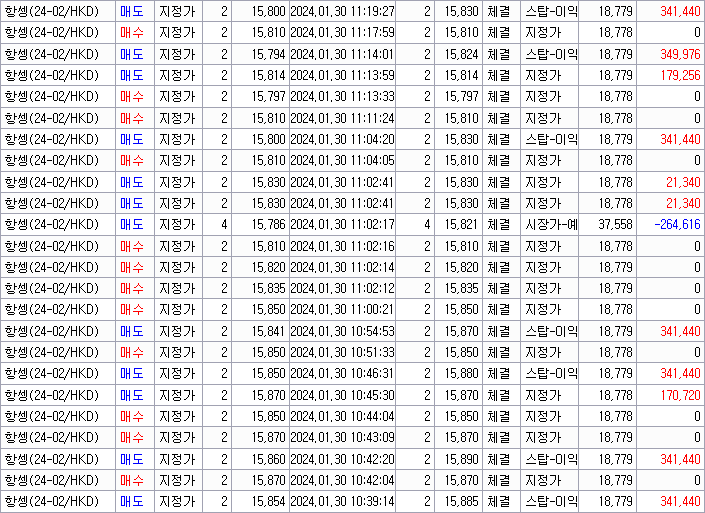Select 18,779 fee in the 10:42:04 row
The image size is (705, 513).
615,480
